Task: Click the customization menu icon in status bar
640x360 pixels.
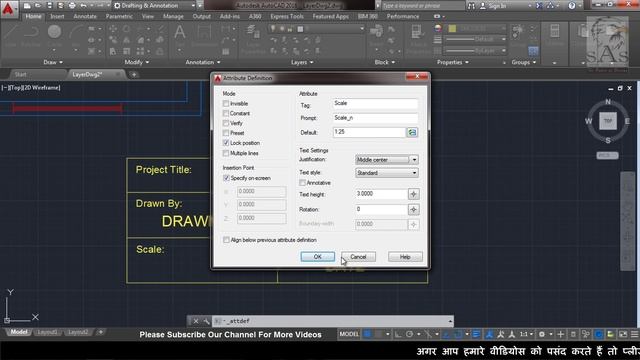Action: point(635,334)
